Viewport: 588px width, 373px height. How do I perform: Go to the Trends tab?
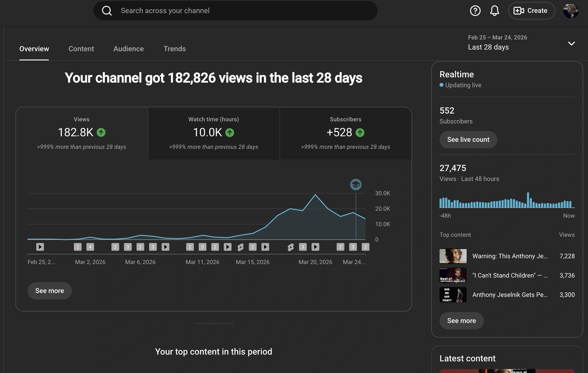coord(174,49)
